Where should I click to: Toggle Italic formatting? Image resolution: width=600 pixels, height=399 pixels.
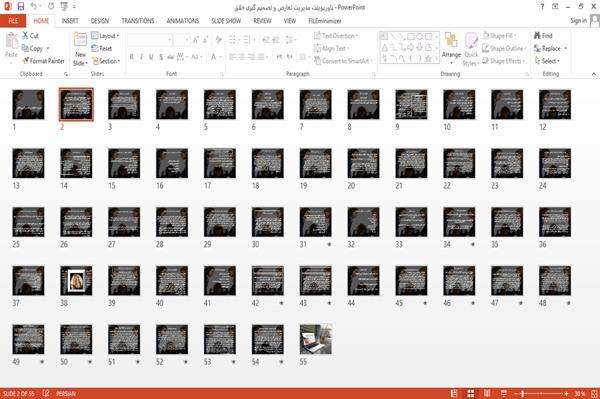141,57
